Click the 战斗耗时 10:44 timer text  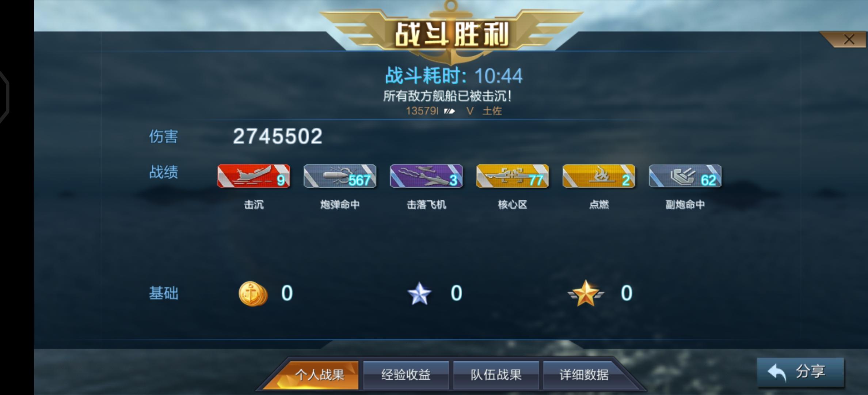tap(454, 76)
